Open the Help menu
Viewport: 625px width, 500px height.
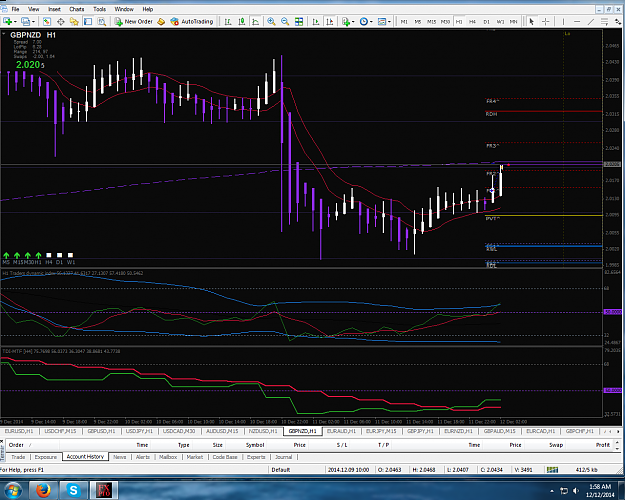[x=147, y=9]
